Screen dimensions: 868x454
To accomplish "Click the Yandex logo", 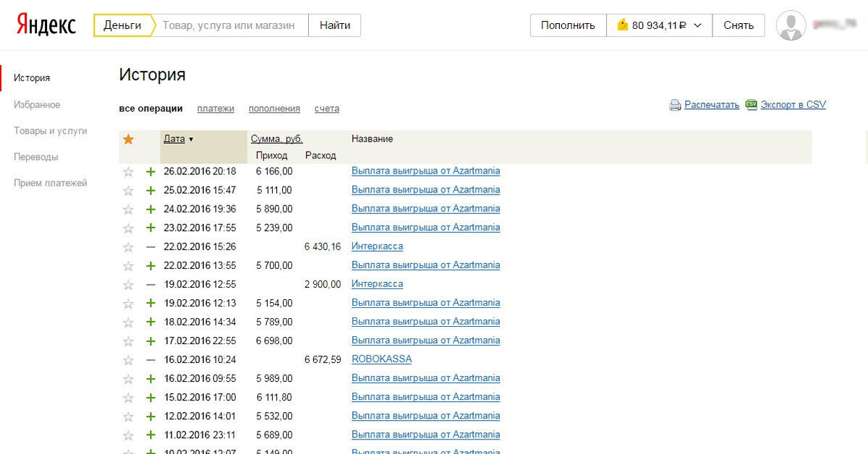I will pyautogui.click(x=46, y=25).
